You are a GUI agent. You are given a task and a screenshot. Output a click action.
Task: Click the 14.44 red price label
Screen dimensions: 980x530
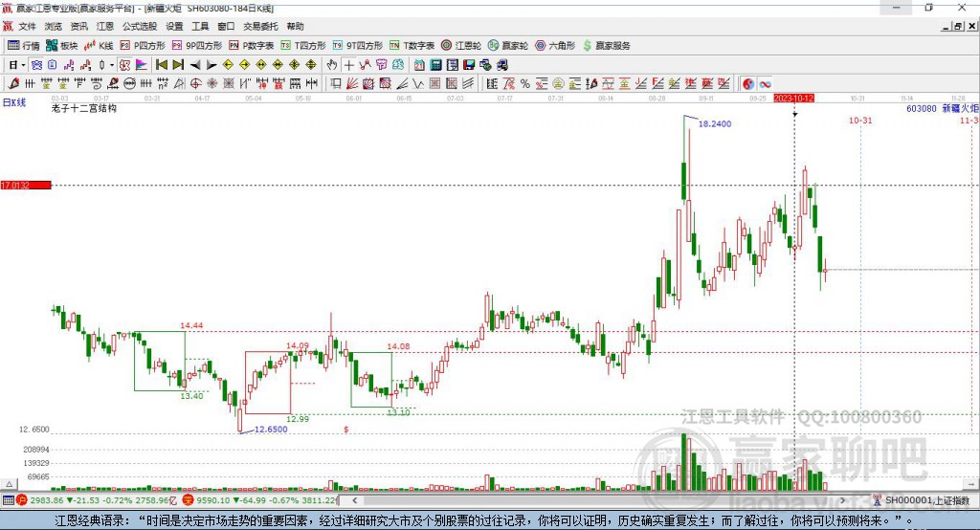click(x=191, y=325)
